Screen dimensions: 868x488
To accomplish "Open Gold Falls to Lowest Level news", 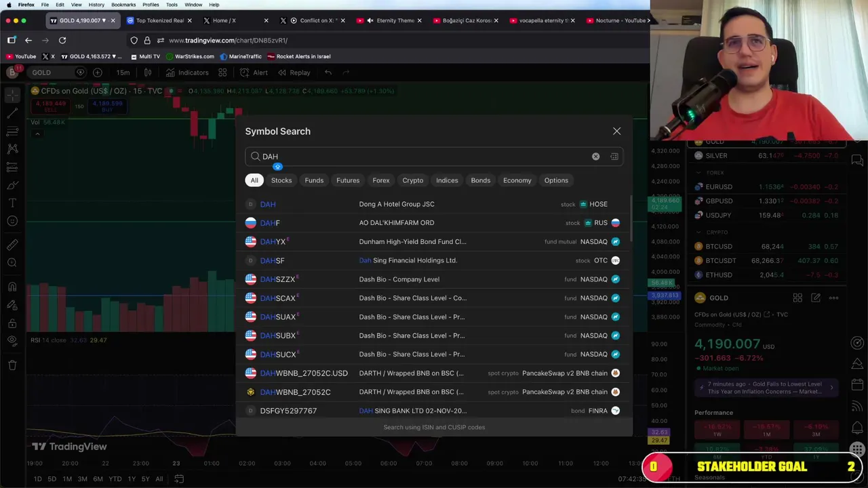I will tap(768, 387).
